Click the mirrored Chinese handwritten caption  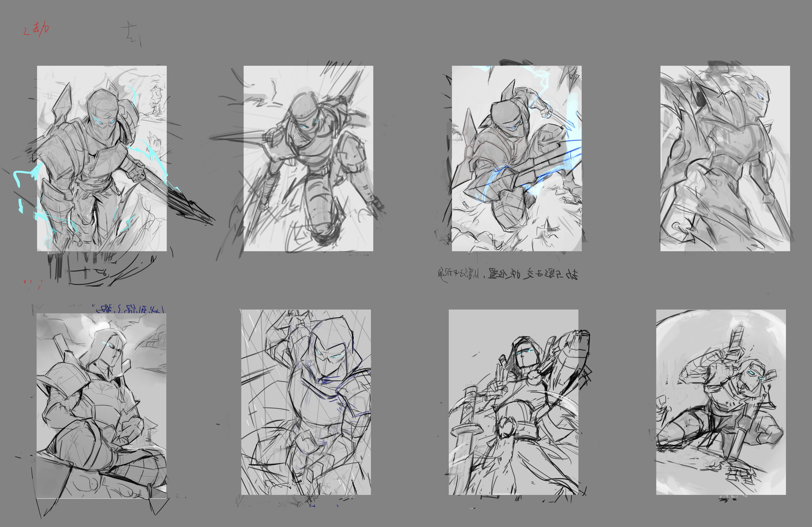click(507, 273)
